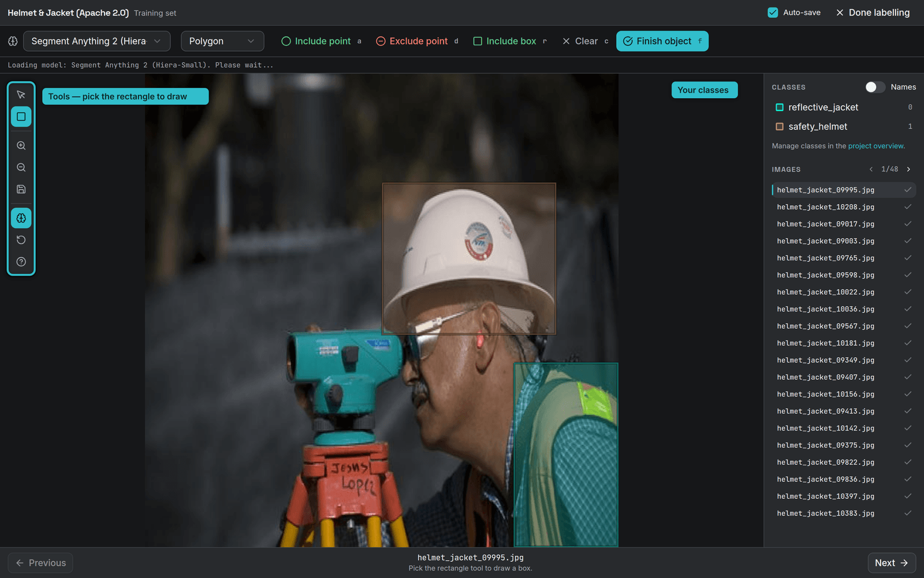Choose the Include point mode
The width and height of the screenshot is (924, 578).
click(x=321, y=41)
